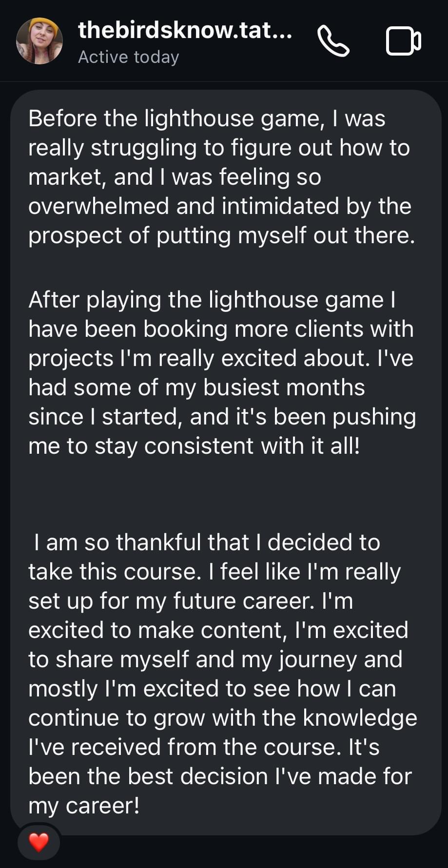Start a video call with camera icon

[x=403, y=41]
